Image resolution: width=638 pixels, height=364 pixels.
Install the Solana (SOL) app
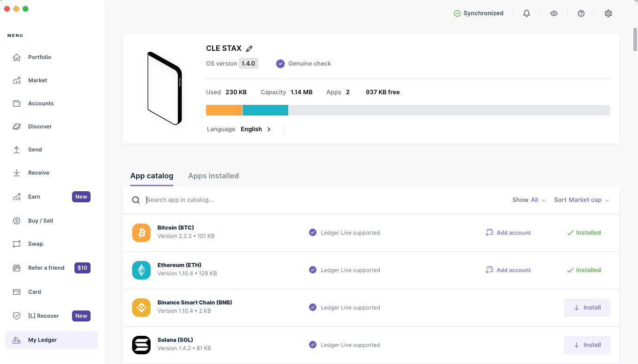click(x=587, y=345)
